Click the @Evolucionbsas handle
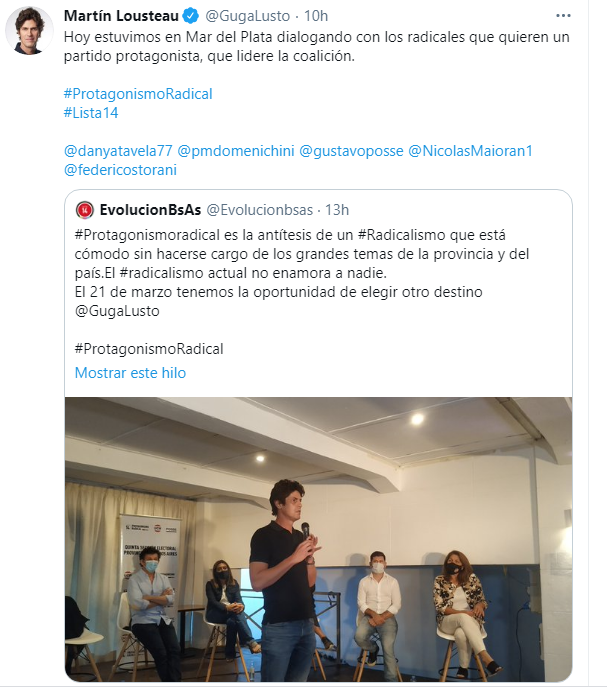This screenshot has height=693, width=607. pyautogui.click(x=260, y=210)
